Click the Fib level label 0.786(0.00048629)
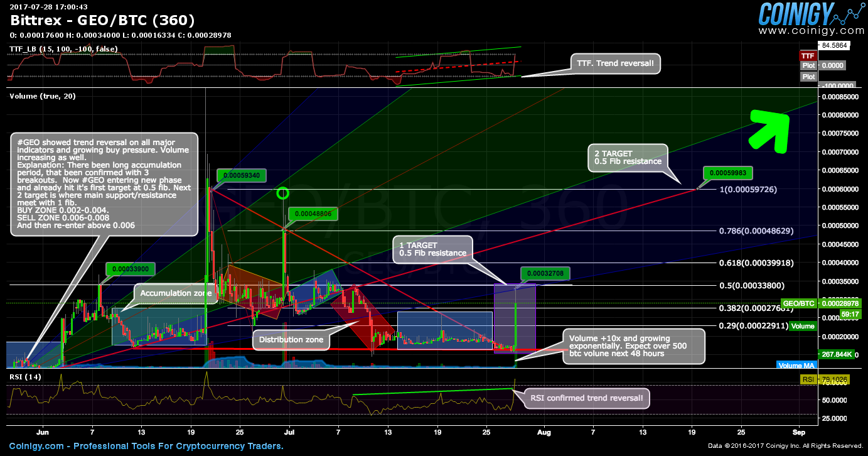The width and height of the screenshot is (868, 456). (757, 231)
